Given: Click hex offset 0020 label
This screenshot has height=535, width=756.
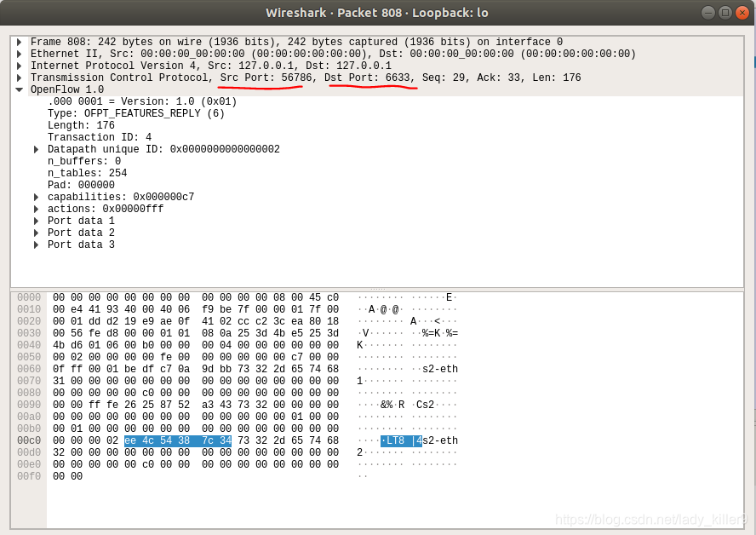Looking at the screenshot, I should coord(29,321).
